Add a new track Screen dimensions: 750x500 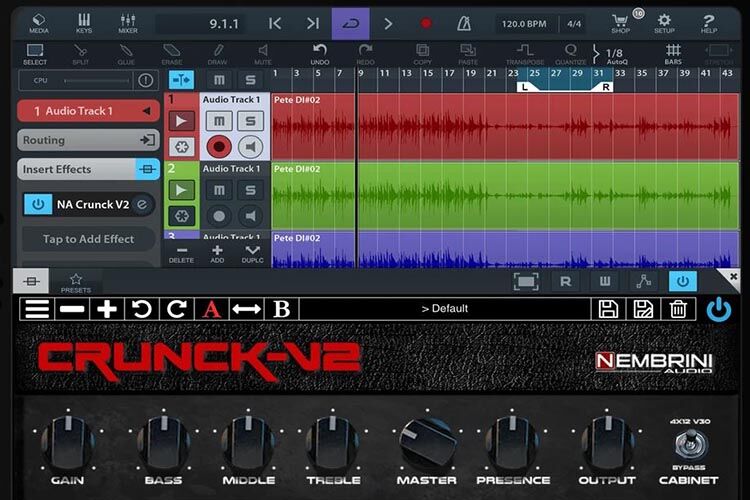217,254
